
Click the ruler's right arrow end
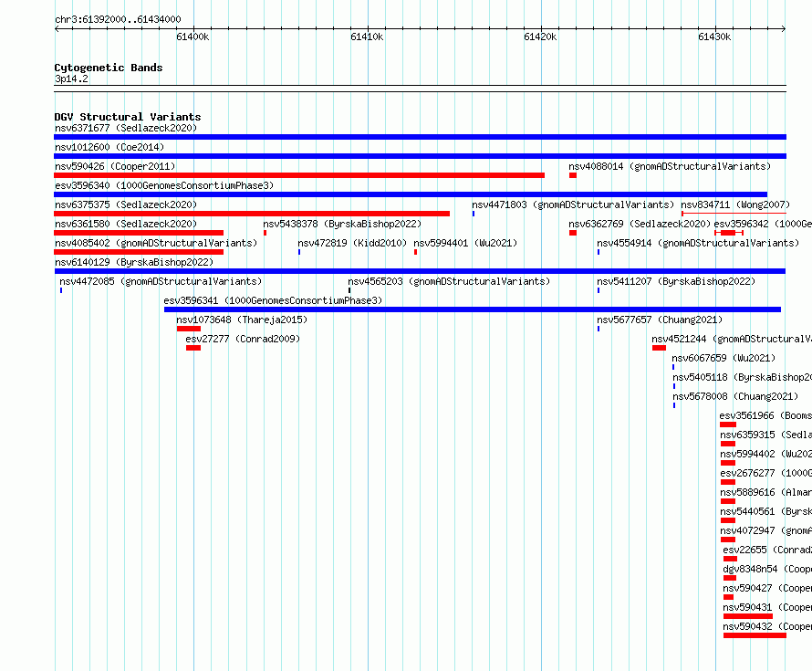coord(784,28)
